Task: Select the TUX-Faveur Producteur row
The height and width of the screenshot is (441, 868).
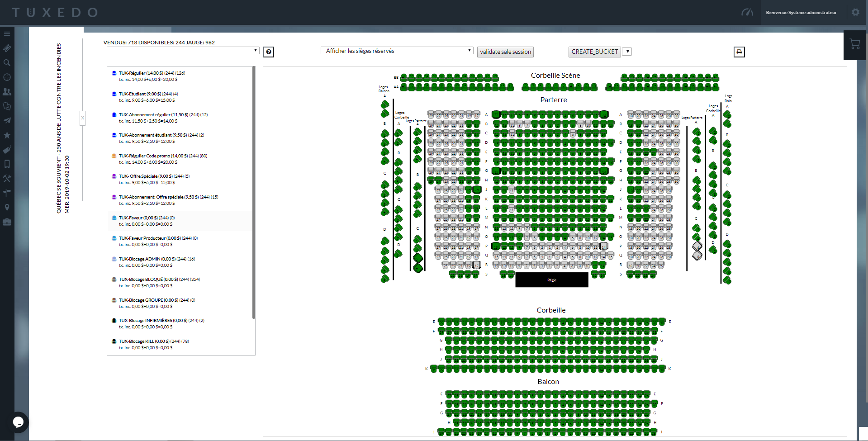Action: coord(180,242)
